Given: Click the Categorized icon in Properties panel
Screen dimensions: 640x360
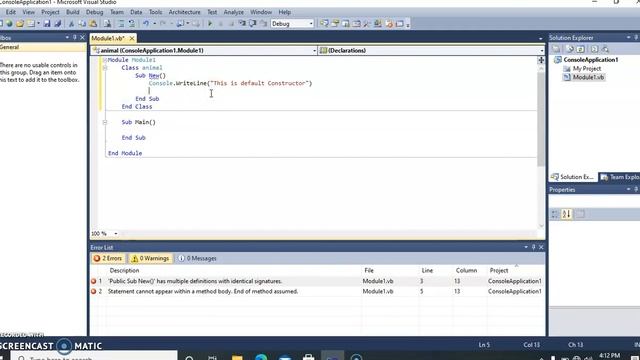Looking at the screenshot, I should [x=555, y=214].
